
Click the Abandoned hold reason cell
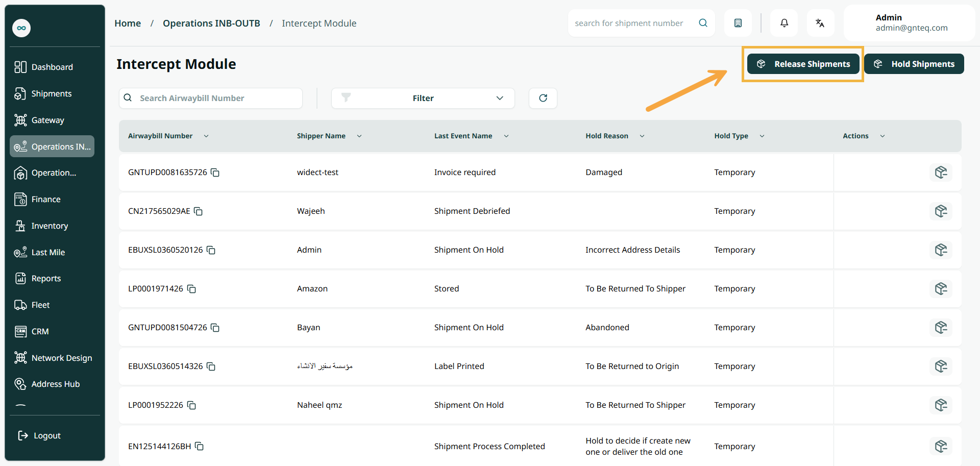(607, 328)
